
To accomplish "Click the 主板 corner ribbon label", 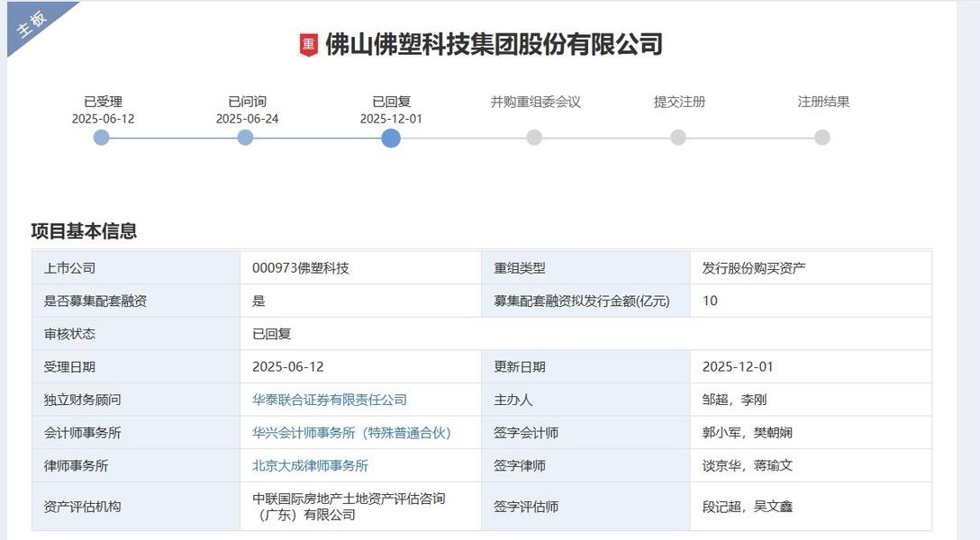I will 32,23.
